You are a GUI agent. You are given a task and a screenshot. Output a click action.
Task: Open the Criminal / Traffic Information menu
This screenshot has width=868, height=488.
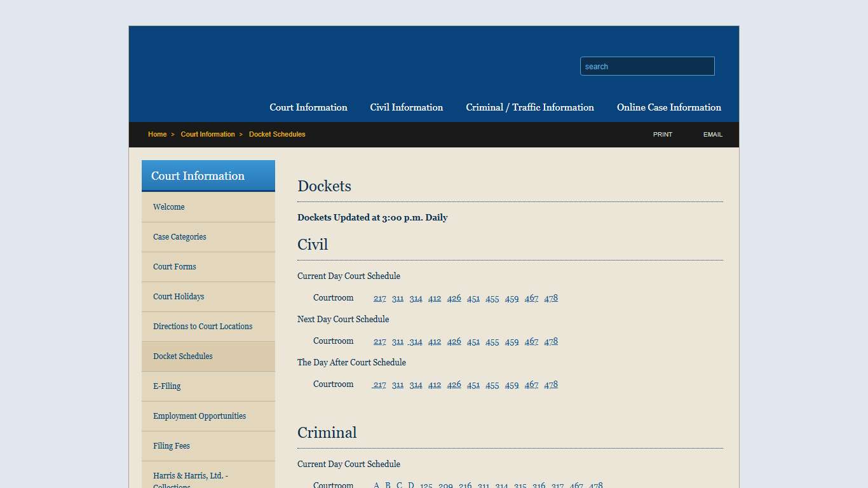click(x=530, y=107)
